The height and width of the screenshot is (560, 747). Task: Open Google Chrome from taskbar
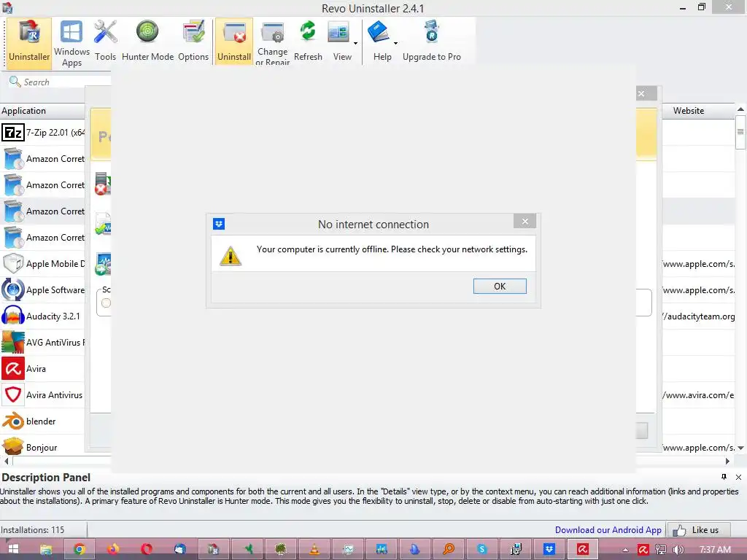[80, 549]
